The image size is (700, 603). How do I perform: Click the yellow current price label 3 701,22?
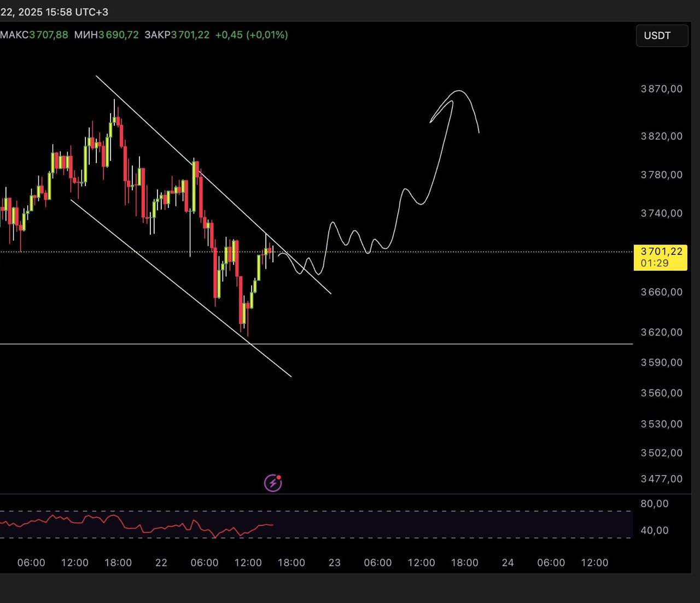point(660,257)
